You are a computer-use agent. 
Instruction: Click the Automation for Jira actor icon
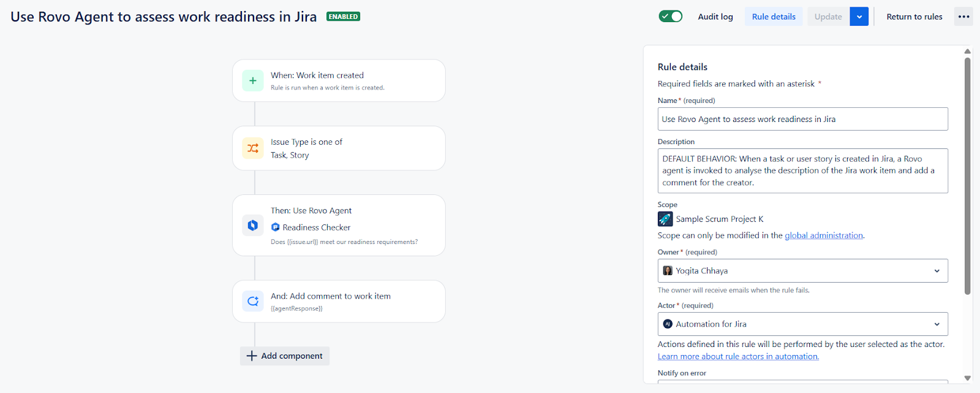(668, 324)
